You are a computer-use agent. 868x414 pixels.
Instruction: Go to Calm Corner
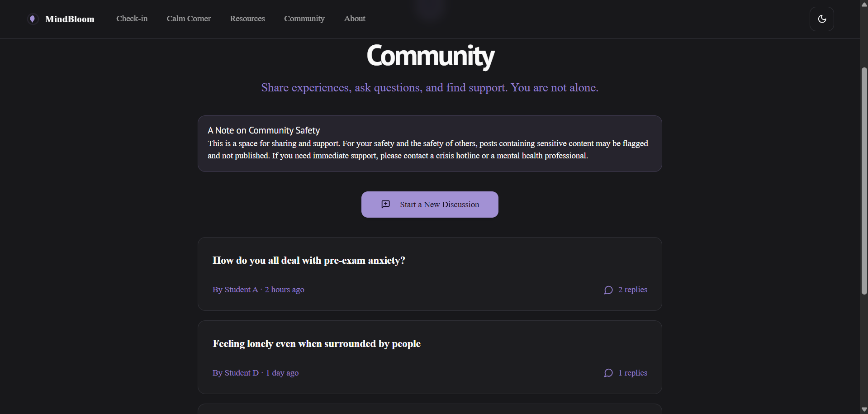pyautogui.click(x=189, y=19)
